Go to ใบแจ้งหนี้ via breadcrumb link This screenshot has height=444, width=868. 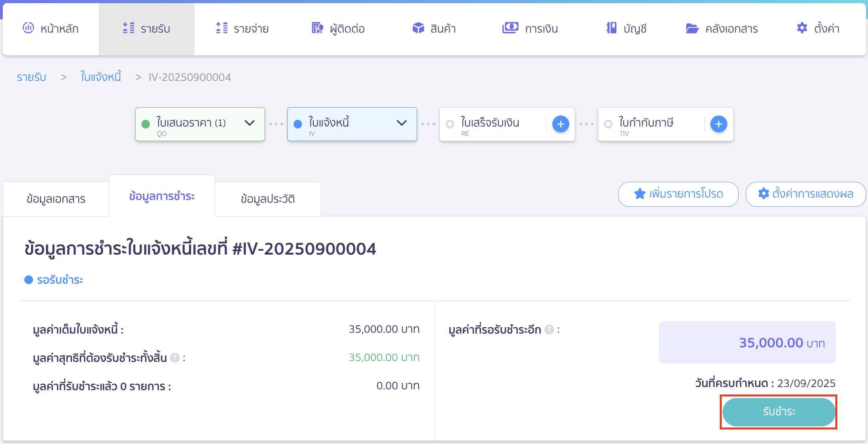[x=101, y=76]
